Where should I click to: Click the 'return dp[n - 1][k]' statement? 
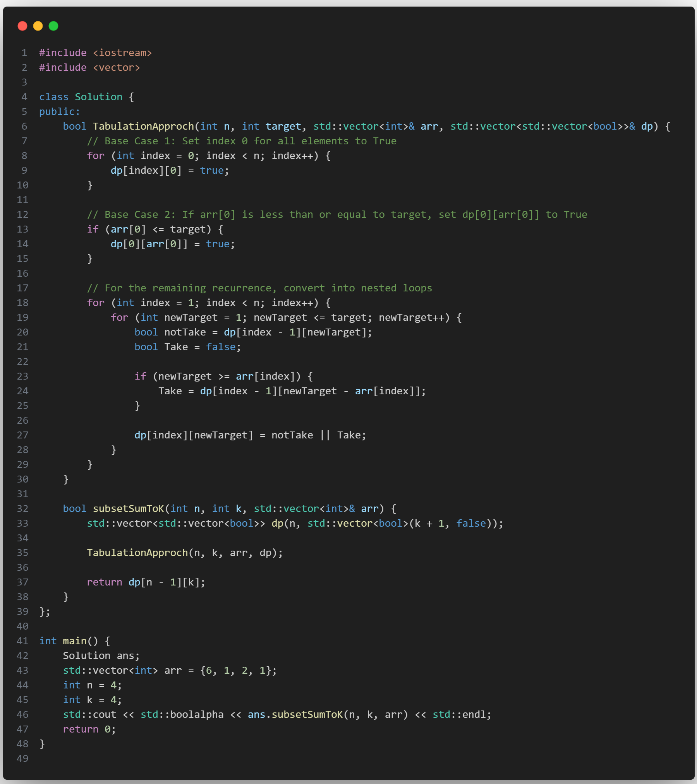pyautogui.click(x=146, y=582)
